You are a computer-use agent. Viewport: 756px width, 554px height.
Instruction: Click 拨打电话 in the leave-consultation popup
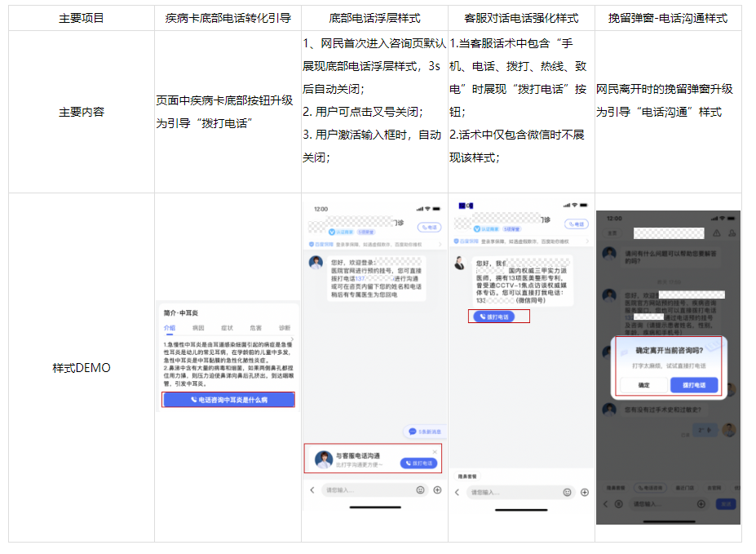pyautogui.click(x=693, y=384)
